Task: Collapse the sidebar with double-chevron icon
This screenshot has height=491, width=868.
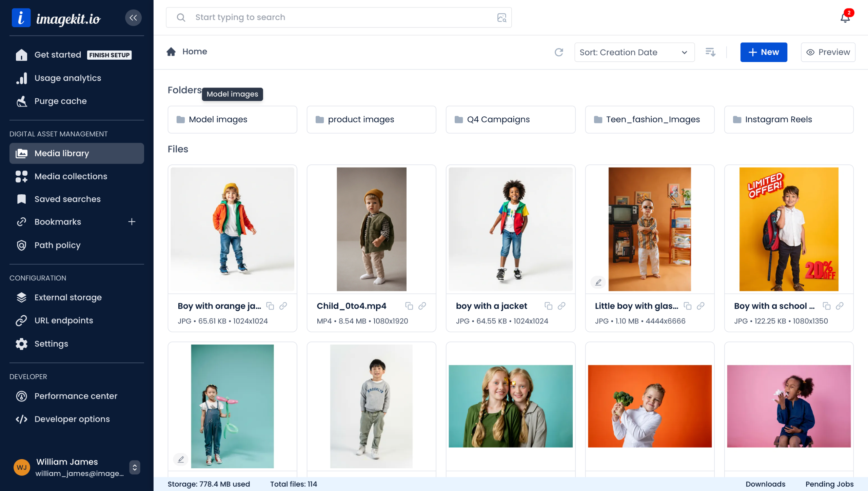Action: point(133,18)
